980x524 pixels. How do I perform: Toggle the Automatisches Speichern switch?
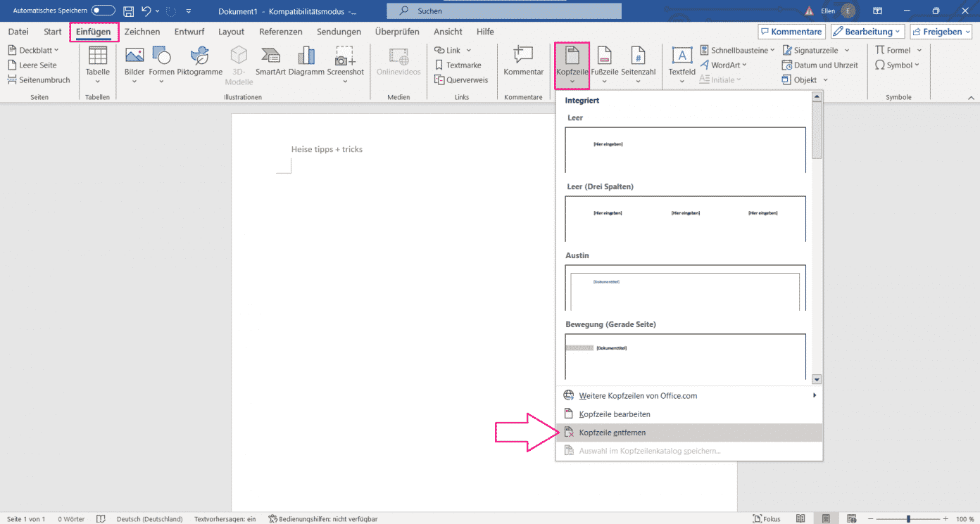pos(103,11)
